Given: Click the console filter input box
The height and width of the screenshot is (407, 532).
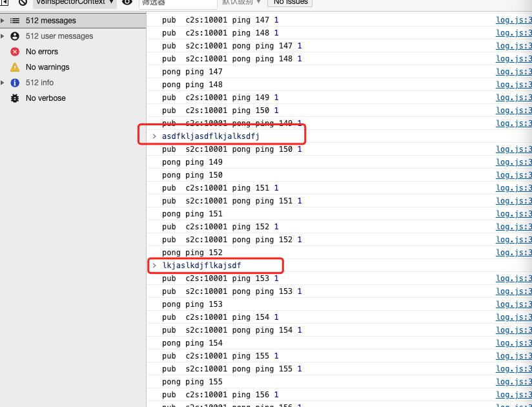Looking at the screenshot, I should [x=178, y=3].
